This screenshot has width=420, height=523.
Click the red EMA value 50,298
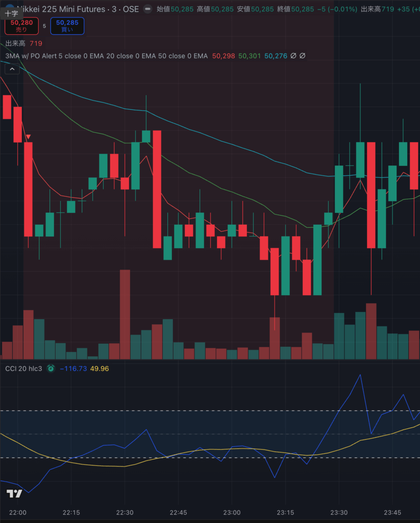click(x=223, y=56)
